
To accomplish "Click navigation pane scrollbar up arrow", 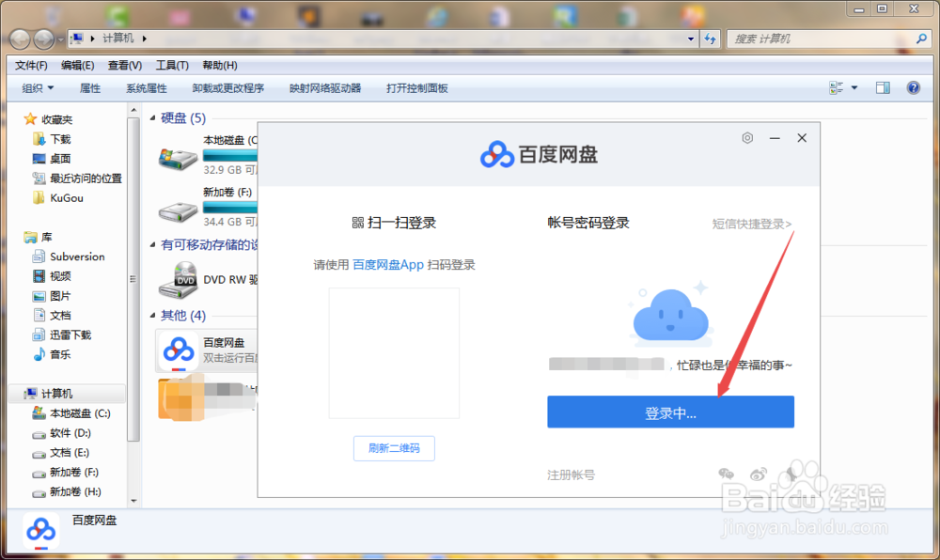I will (x=133, y=110).
